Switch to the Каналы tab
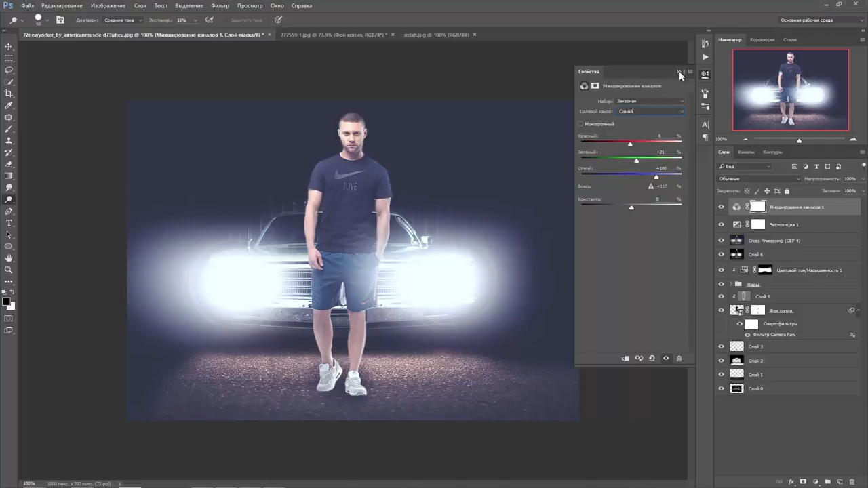This screenshot has height=488, width=868. click(x=746, y=152)
